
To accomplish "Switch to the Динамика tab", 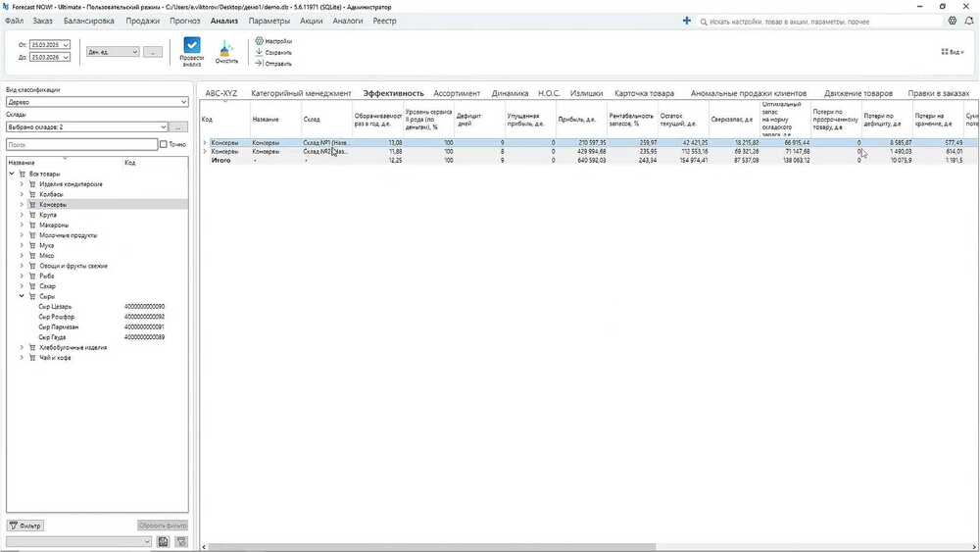I will click(x=510, y=93).
